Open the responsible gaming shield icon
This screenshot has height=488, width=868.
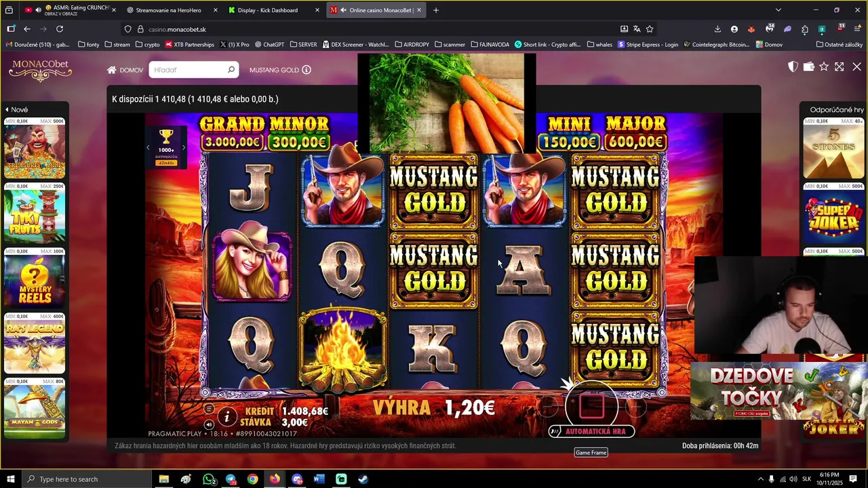pyautogui.click(x=793, y=66)
